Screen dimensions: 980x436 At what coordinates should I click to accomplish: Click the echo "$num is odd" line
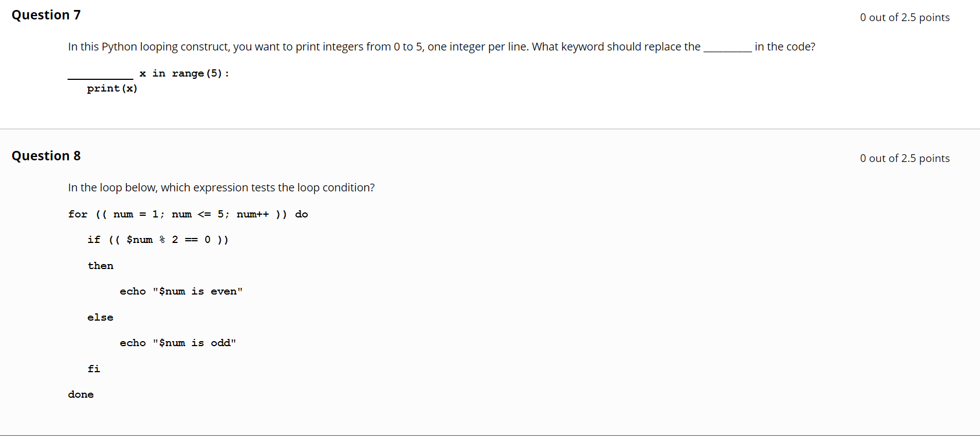[x=177, y=343]
